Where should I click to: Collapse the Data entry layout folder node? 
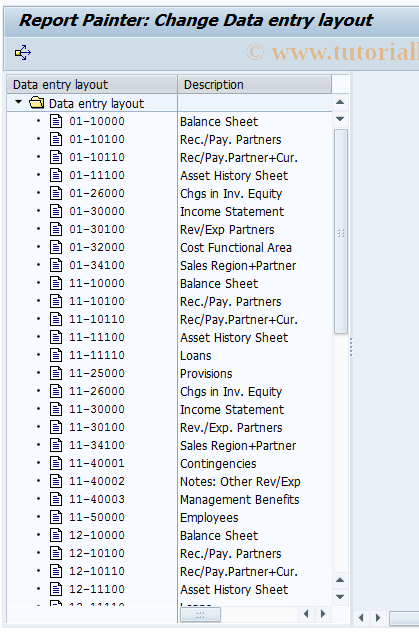[x=18, y=103]
